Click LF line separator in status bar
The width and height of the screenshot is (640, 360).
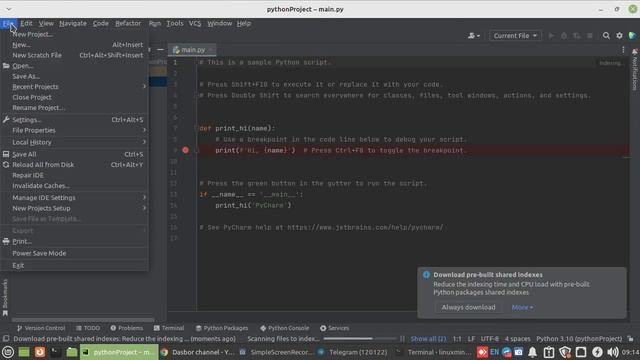(x=471, y=339)
